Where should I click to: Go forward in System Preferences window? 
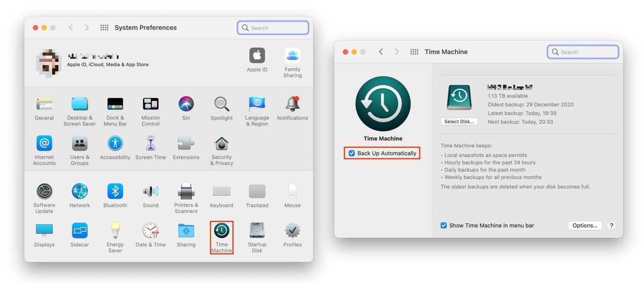87,28
